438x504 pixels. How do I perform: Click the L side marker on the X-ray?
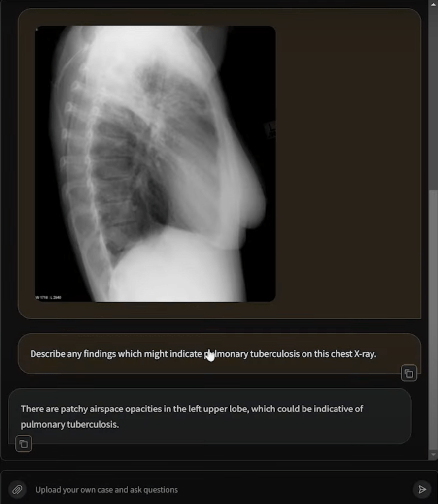click(271, 129)
